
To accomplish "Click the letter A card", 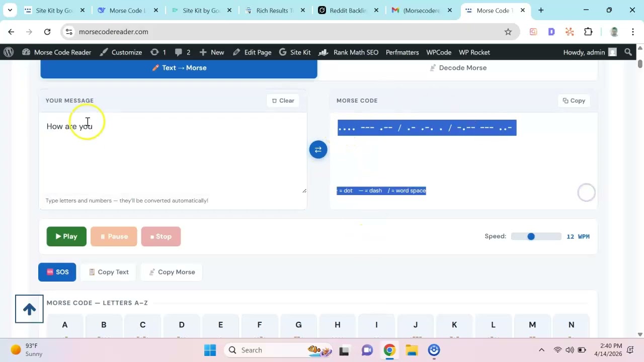I will tap(65, 326).
